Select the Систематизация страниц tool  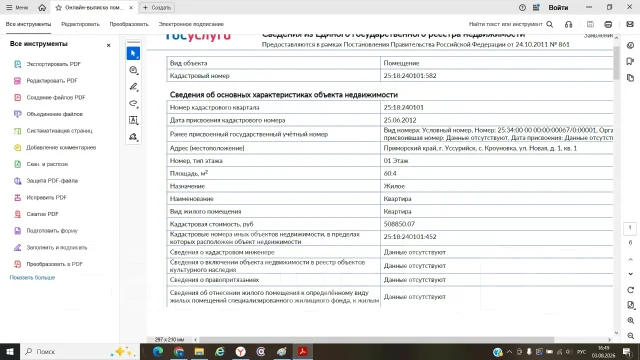[53, 131]
